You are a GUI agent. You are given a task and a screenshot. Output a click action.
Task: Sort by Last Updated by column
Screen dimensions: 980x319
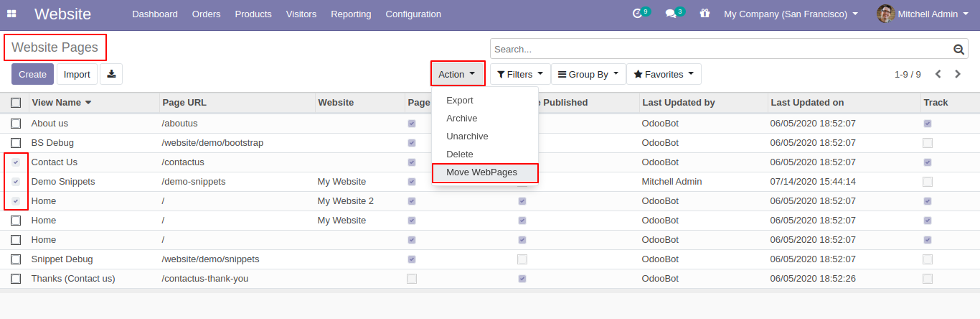coord(678,103)
